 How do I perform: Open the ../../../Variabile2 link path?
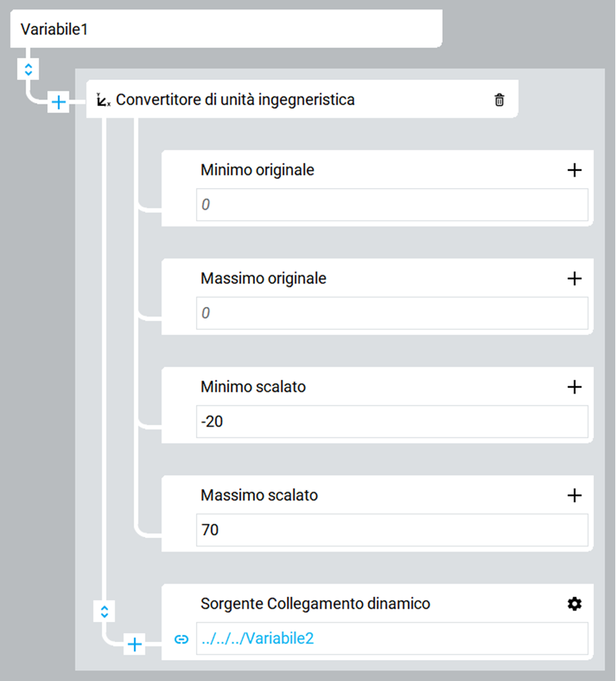[x=257, y=638]
